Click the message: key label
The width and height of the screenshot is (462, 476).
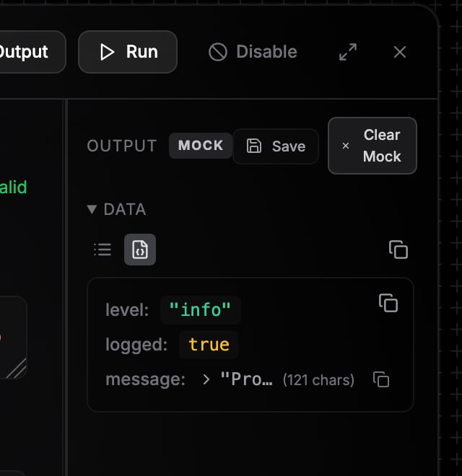pyautogui.click(x=145, y=379)
